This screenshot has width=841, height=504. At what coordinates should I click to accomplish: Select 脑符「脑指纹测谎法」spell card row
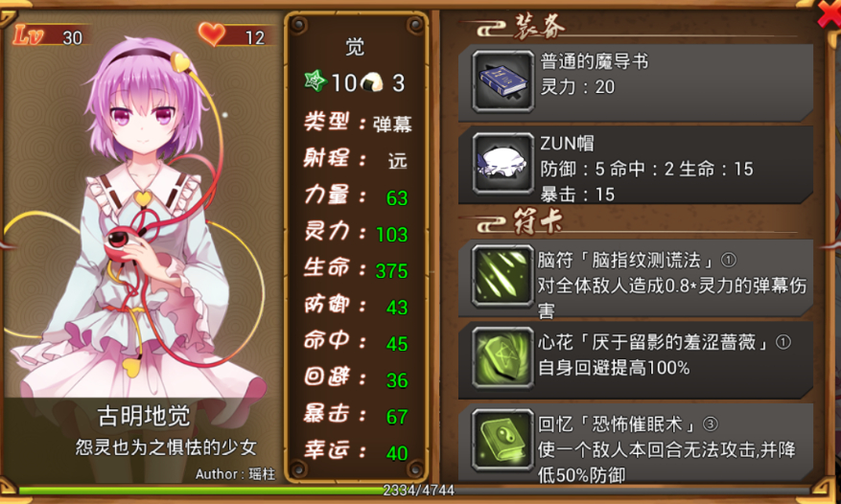[636, 278]
